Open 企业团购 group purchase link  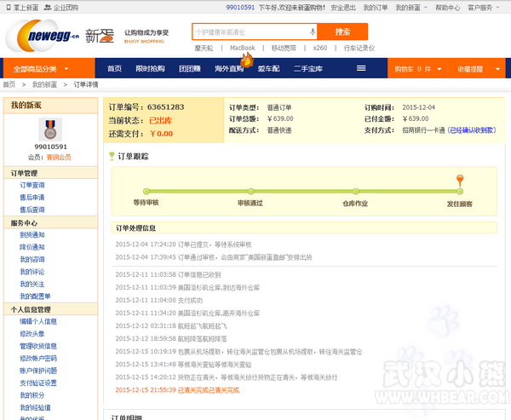coord(61,7)
